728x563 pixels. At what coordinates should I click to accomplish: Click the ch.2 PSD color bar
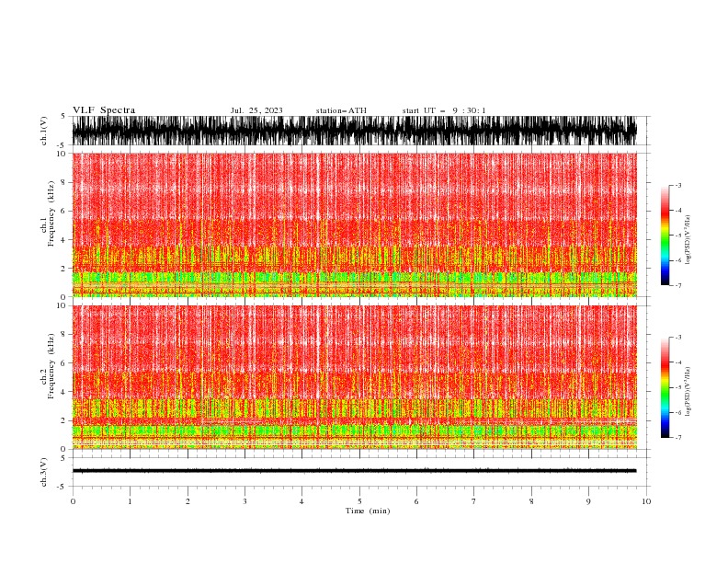click(x=665, y=387)
